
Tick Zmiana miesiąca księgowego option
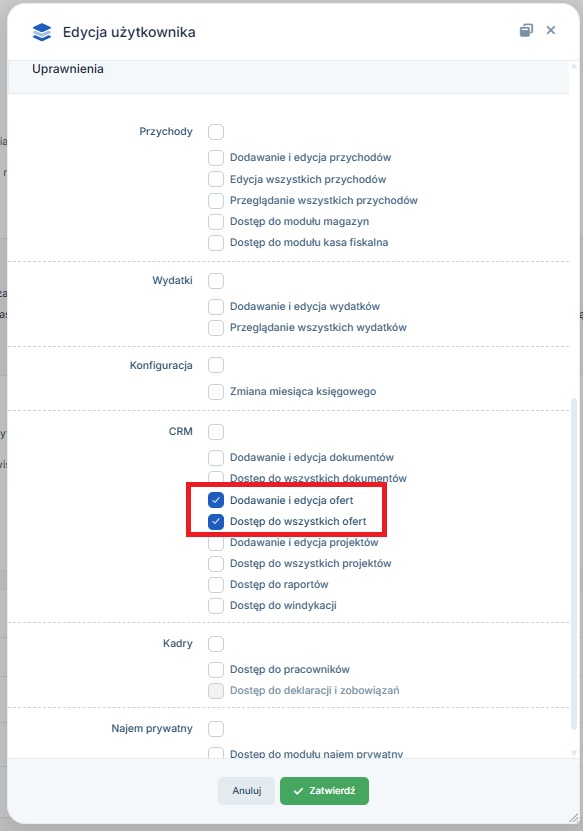216,392
